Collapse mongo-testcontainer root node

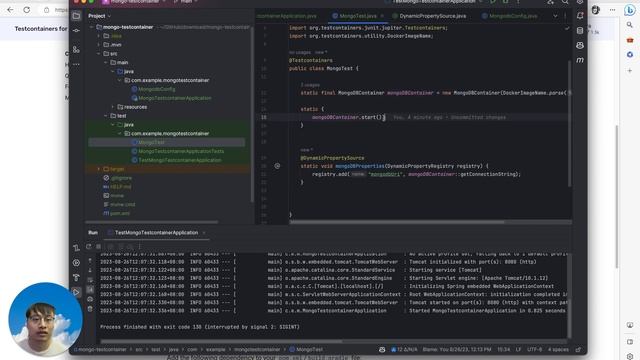click(92, 27)
